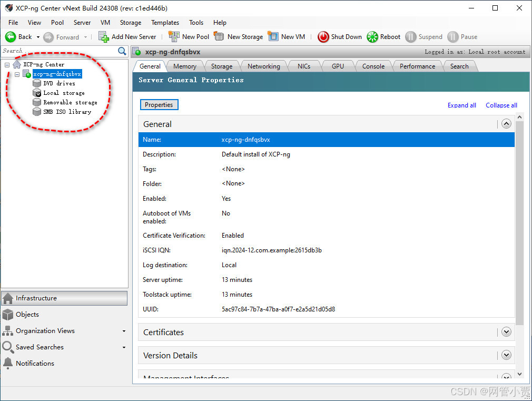Click the search magnifier icon
The width and height of the screenshot is (532, 401).
click(x=122, y=51)
